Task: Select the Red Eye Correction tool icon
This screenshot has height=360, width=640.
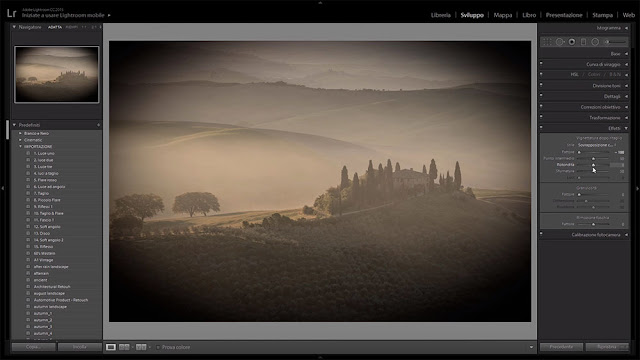Action: coord(572,42)
